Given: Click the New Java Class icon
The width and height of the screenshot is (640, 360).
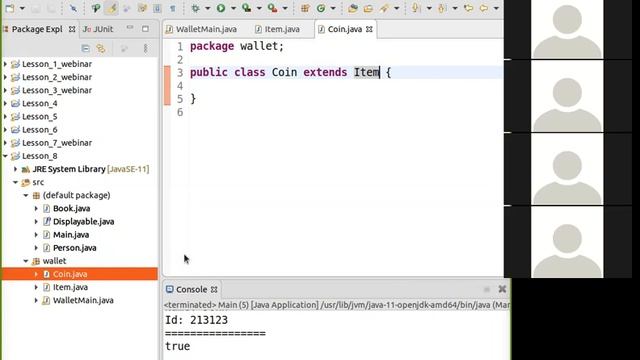Looking at the screenshot, I should (x=321, y=8).
